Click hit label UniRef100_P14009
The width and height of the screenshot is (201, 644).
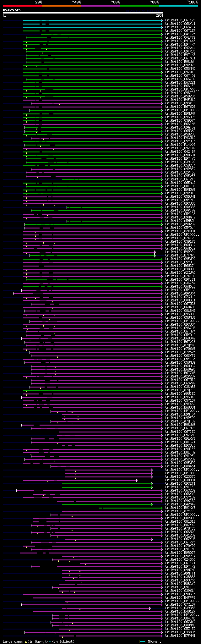(180, 145)
